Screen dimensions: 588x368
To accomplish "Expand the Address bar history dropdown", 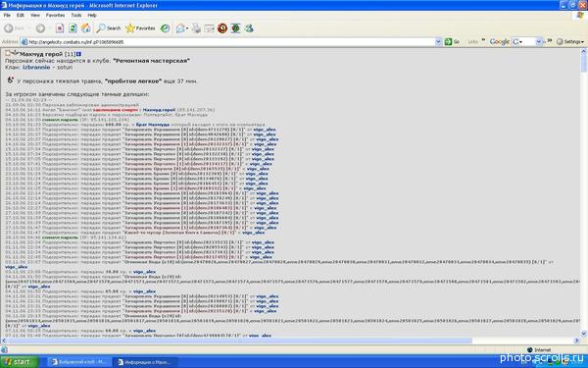I will (438, 42).
